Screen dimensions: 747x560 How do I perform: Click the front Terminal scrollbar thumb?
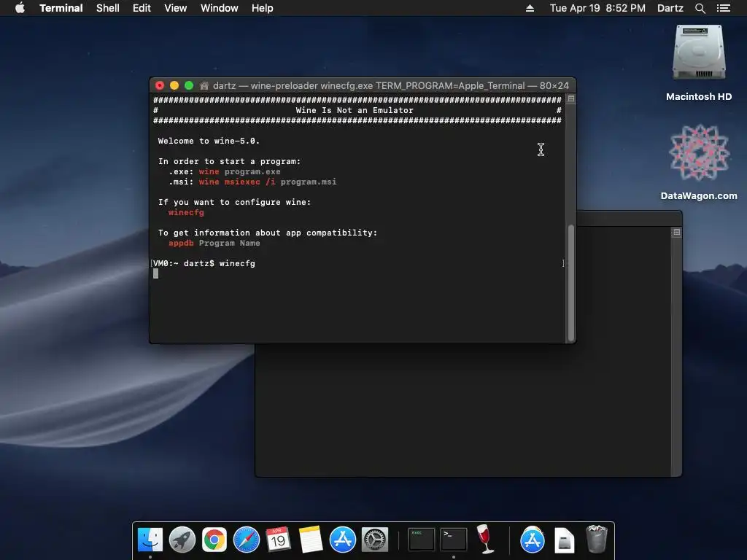pyautogui.click(x=570, y=283)
